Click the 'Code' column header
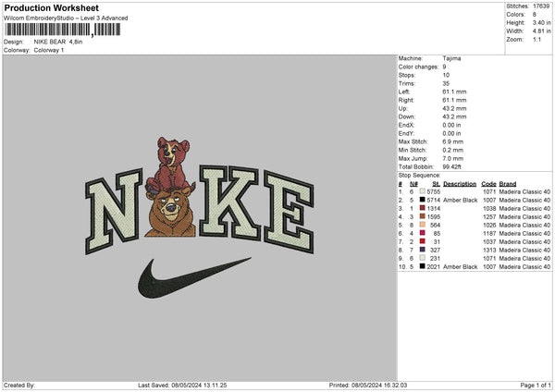Viewport: 555px width, 392px height. [488, 184]
